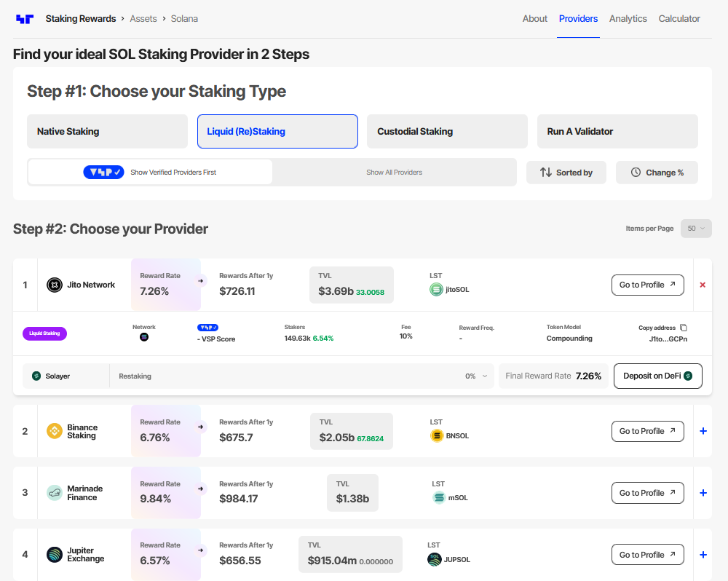
Task: Expand the Jupiter Exchange row with plus
Action: pos(703,555)
